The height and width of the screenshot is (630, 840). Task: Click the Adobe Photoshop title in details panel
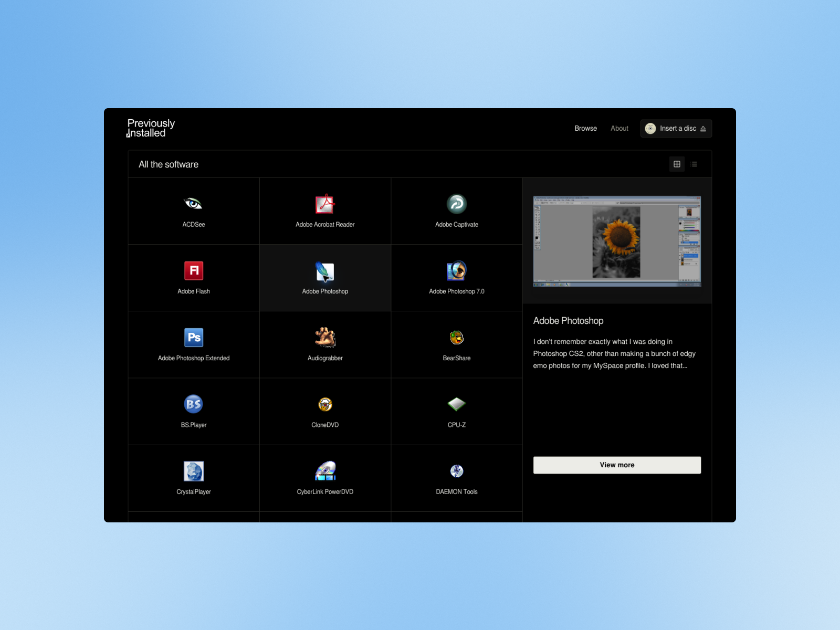click(568, 321)
